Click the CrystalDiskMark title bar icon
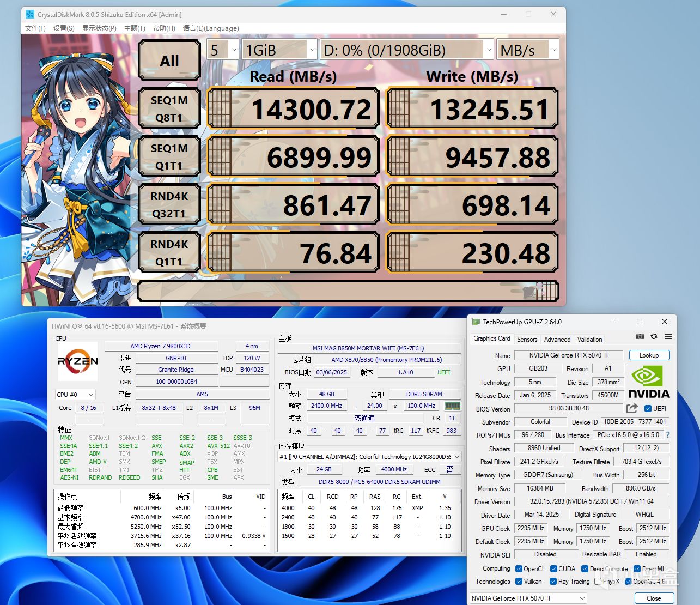The image size is (700, 605). click(x=30, y=14)
